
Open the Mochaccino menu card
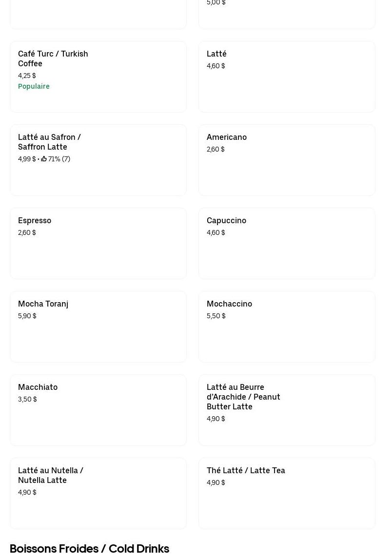pyautogui.click(x=287, y=327)
